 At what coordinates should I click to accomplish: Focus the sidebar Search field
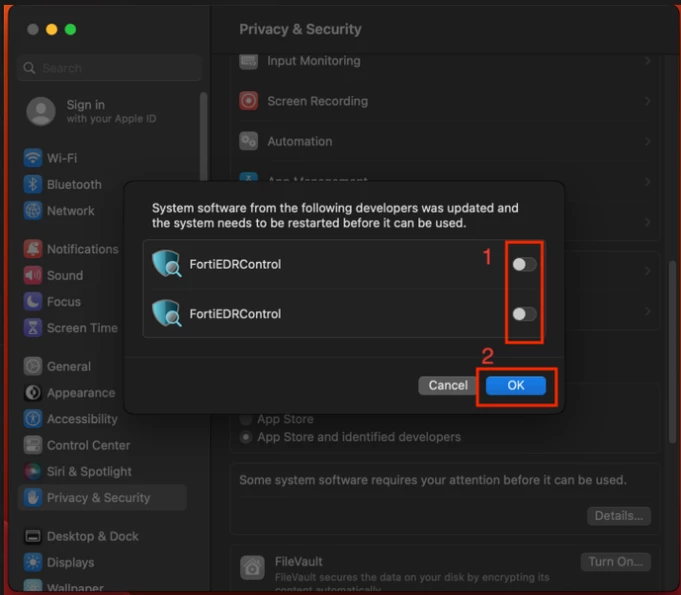pos(109,68)
